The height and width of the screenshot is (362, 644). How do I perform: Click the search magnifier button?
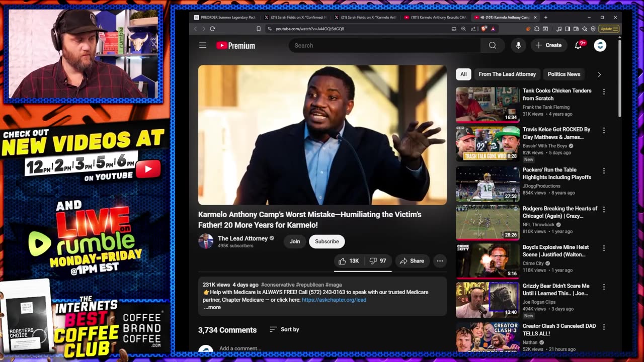click(x=493, y=46)
